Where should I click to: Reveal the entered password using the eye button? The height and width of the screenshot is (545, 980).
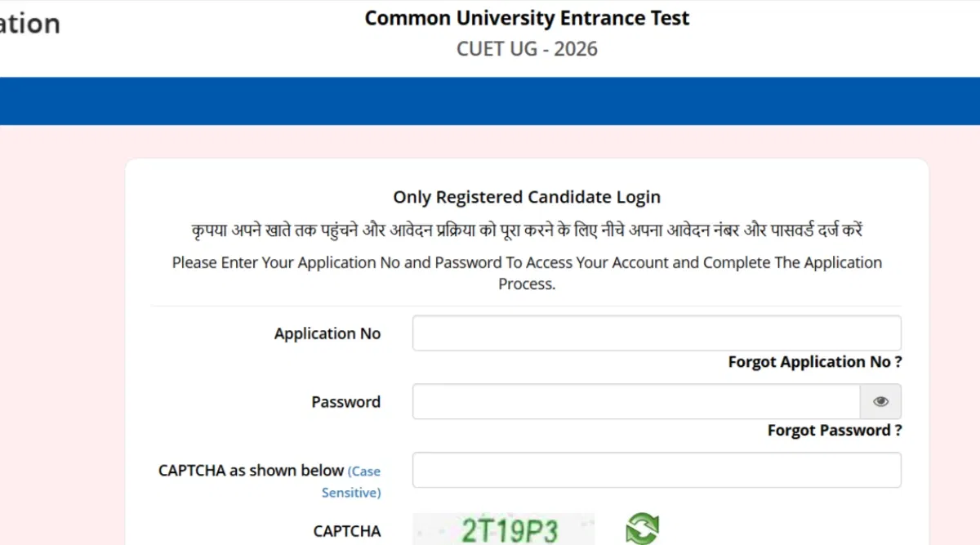click(x=880, y=401)
